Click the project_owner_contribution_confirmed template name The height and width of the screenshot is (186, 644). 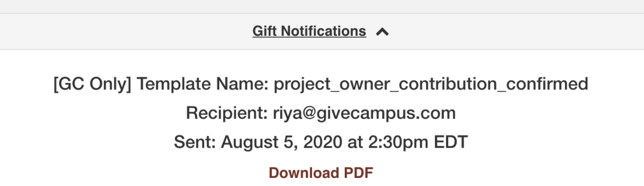431,83
